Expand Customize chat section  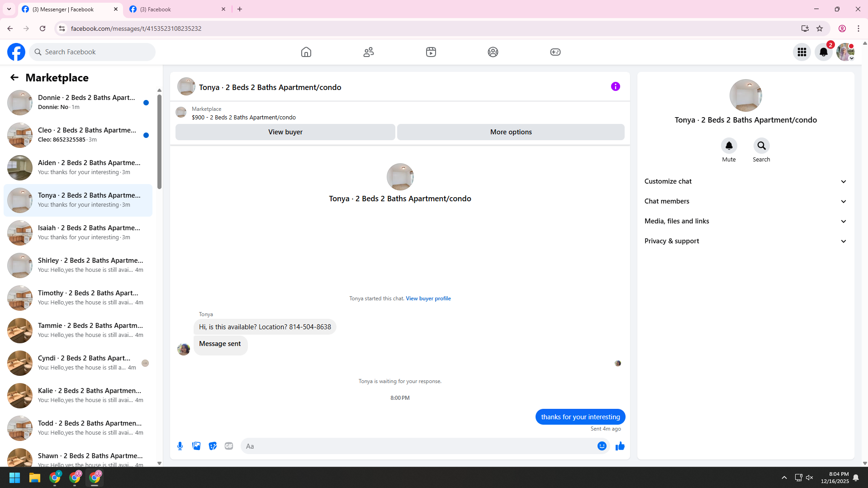click(745, 181)
